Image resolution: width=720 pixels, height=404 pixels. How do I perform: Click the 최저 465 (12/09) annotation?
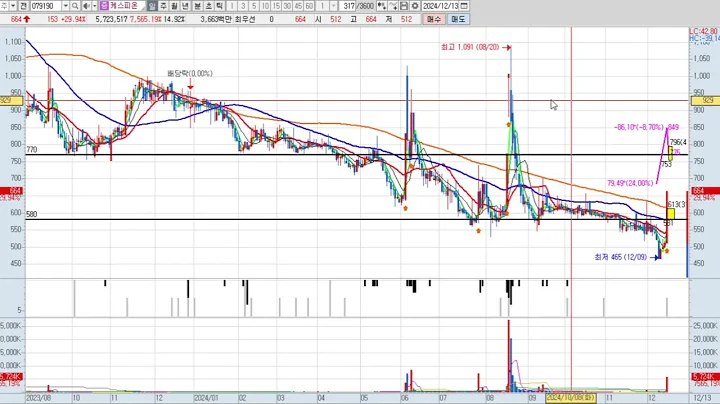coord(620,257)
